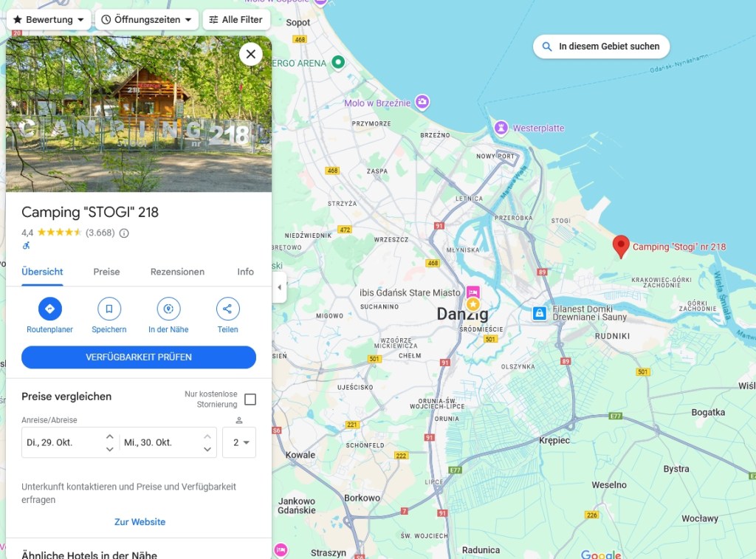
Task: Share location via Teilen icon
Action: point(227,309)
